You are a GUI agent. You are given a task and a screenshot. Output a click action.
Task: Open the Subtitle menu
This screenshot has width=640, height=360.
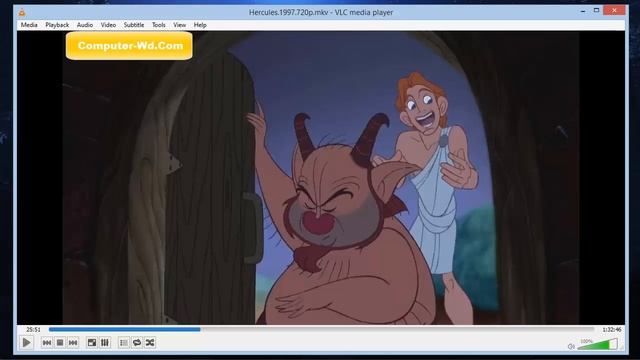click(134, 25)
